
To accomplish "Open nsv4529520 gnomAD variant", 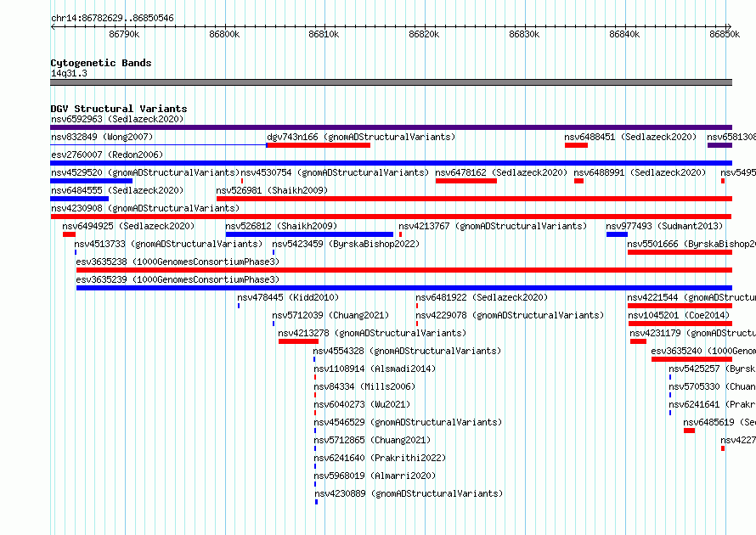I will pos(145,172).
